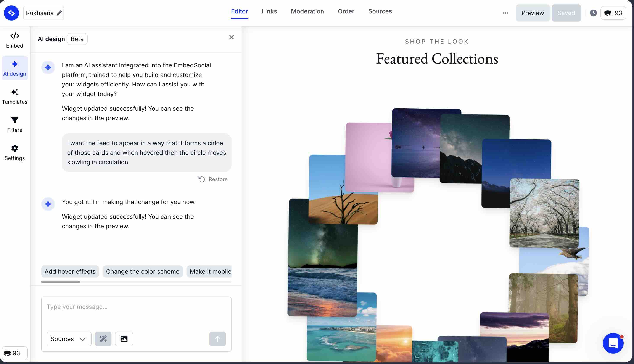This screenshot has width=634, height=364.
Task: Click the ocean waves sunset card
Action: click(x=322, y=292)
